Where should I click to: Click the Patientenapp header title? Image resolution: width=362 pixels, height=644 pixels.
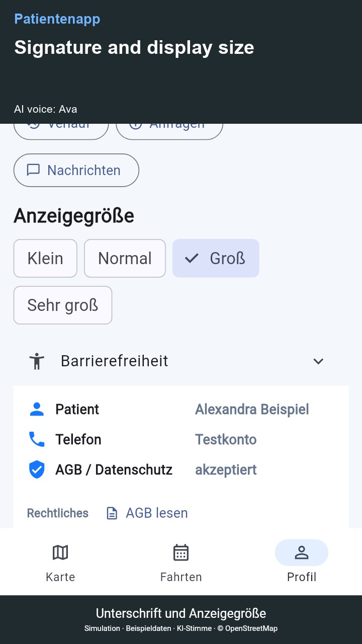(57, 19)
